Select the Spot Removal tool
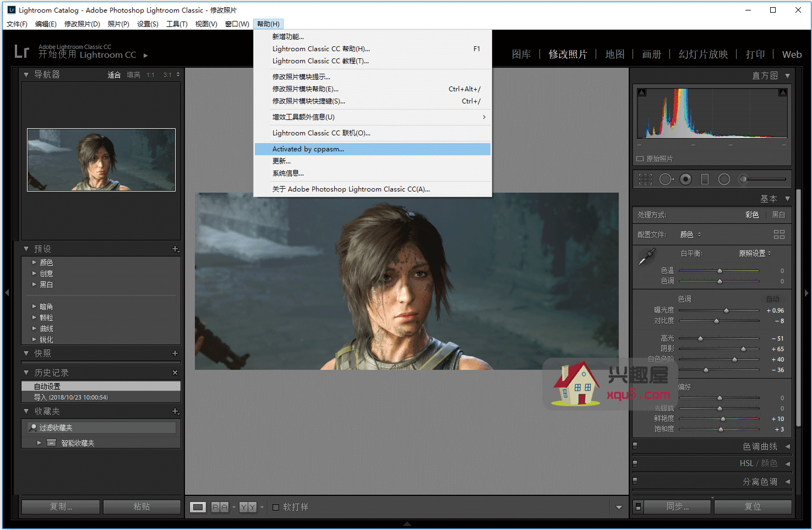Screen dimensions: 812x530 pos(666,179)
